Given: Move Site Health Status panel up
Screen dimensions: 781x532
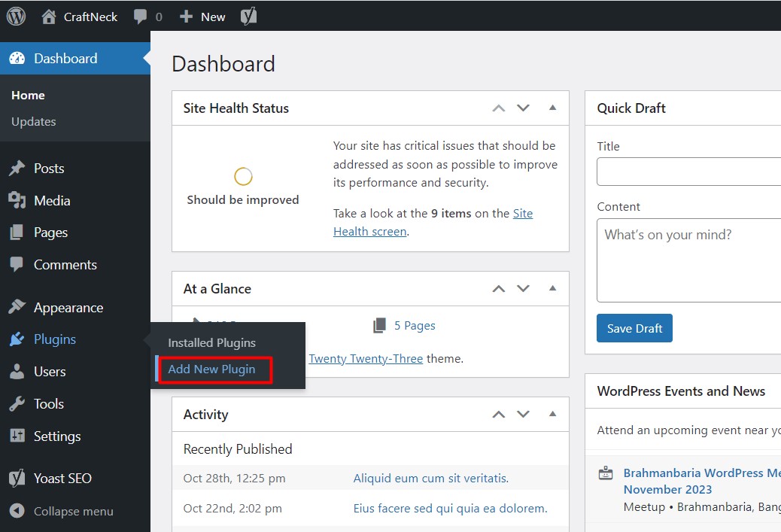Looking at the screenshot, I should coord(499,108).
